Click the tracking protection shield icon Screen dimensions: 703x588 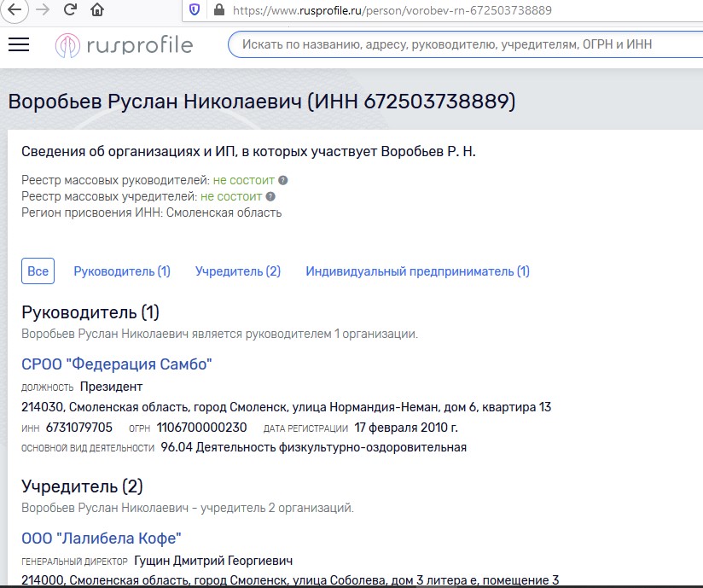pyautogui.click(x=195, y=10)
